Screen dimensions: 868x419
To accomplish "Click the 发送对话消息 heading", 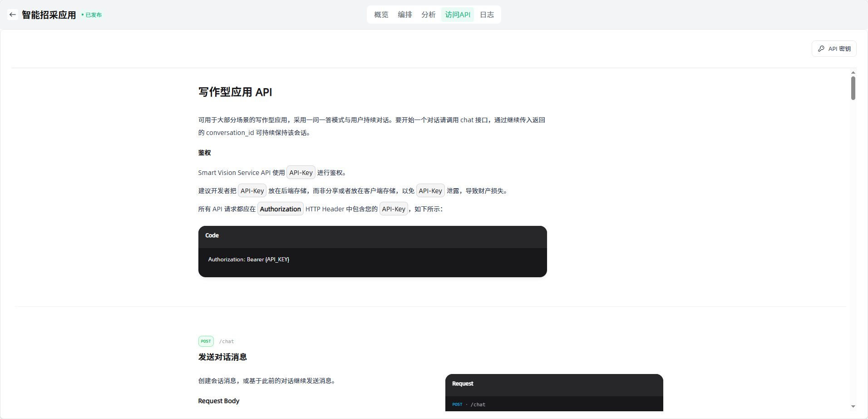I will (x=222, y=357).
